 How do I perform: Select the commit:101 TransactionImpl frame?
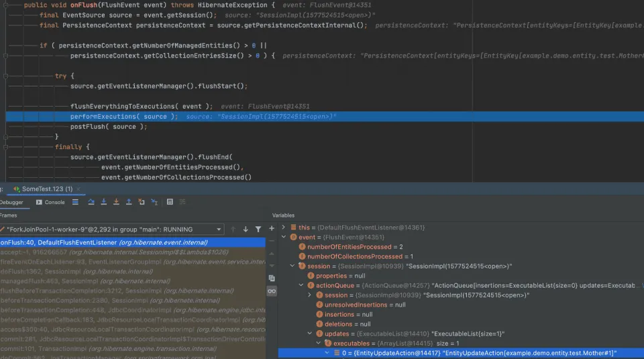[133, 349]
